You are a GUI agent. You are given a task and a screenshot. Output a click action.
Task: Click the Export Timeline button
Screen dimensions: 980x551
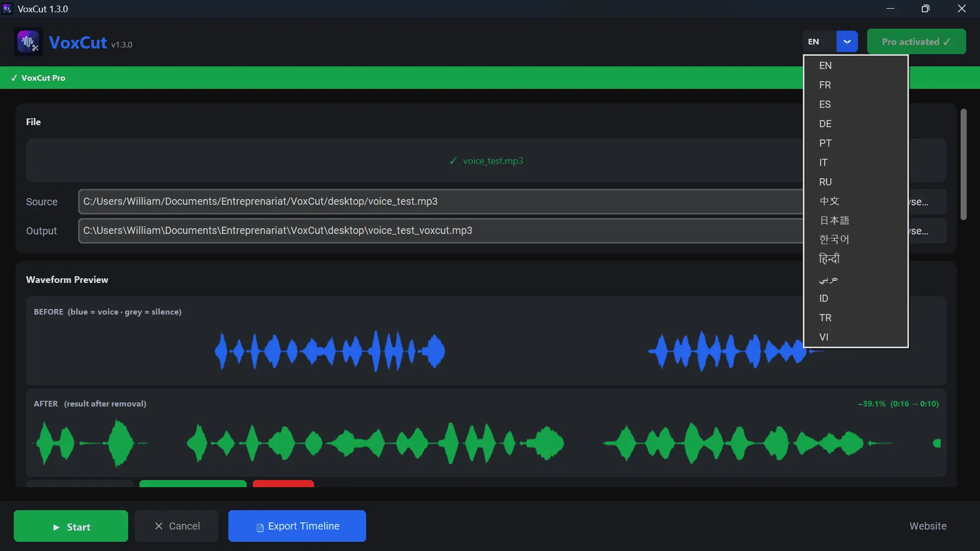tap(297, 526)
